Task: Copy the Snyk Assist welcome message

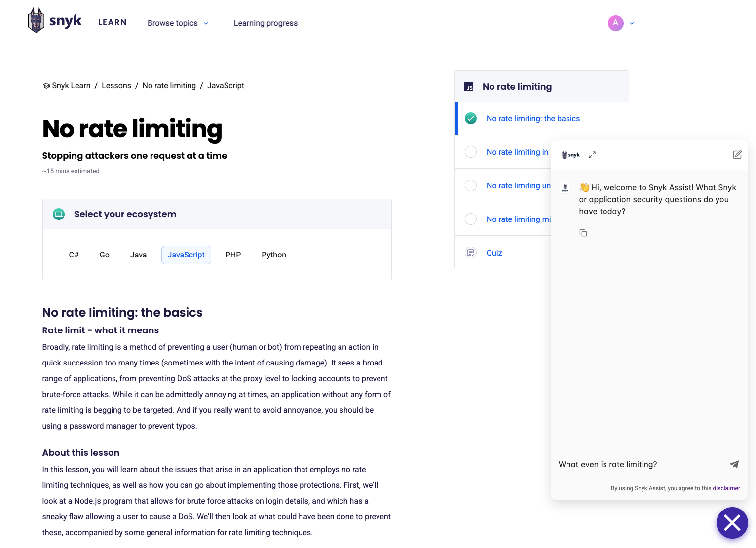Action: [583, 233]
